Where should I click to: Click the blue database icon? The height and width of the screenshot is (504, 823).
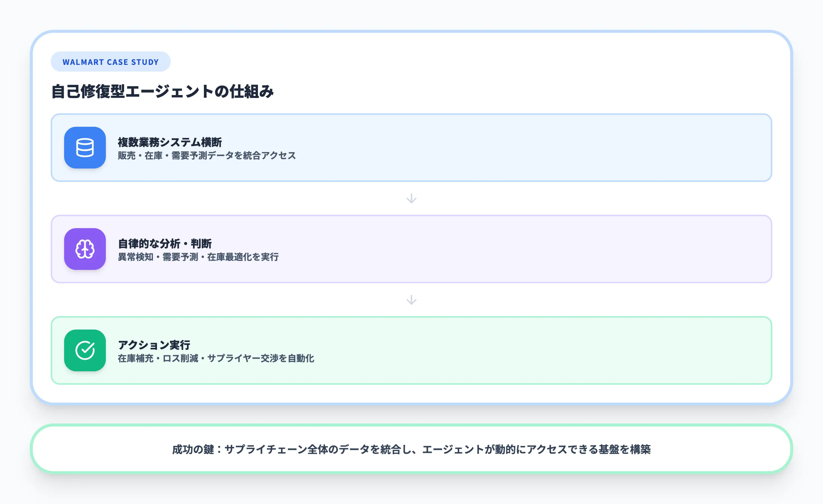(x=85, y=148)
